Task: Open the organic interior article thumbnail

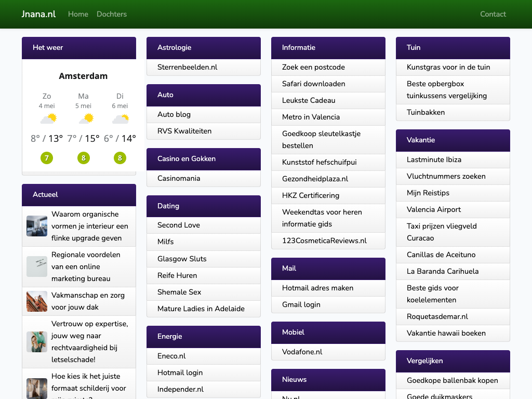Action: [x=37, y=226]
